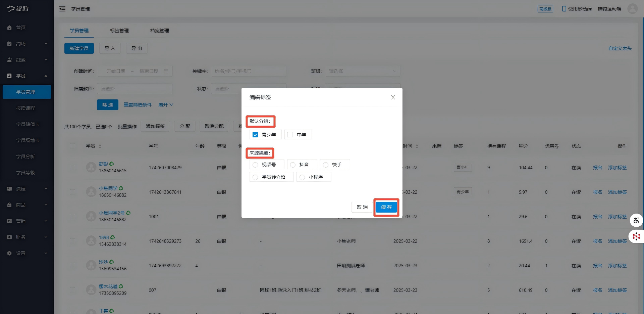644x314 pixels.
Task: Click the 线索 people icon in sidebar
Action: (9, 60)
